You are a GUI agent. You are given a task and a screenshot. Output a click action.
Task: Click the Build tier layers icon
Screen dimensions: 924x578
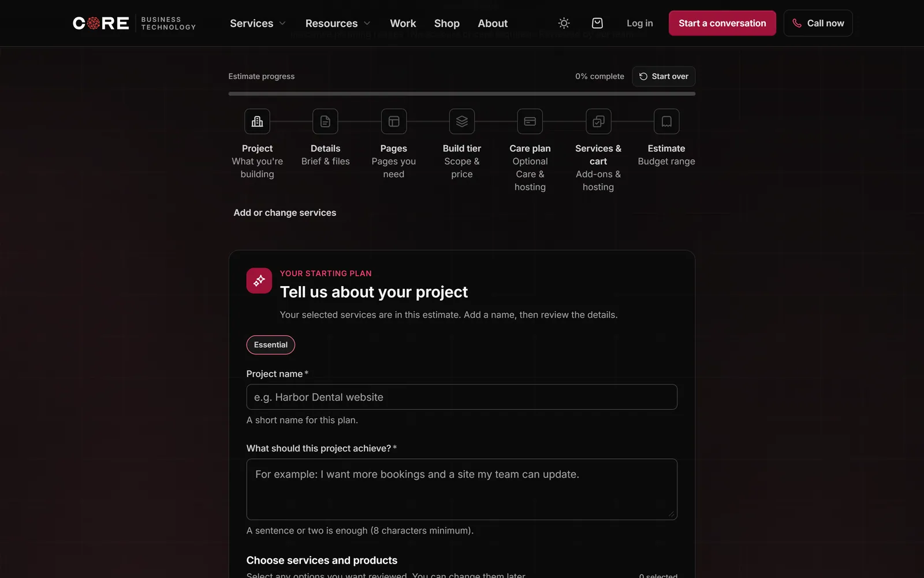pos(462,121)
